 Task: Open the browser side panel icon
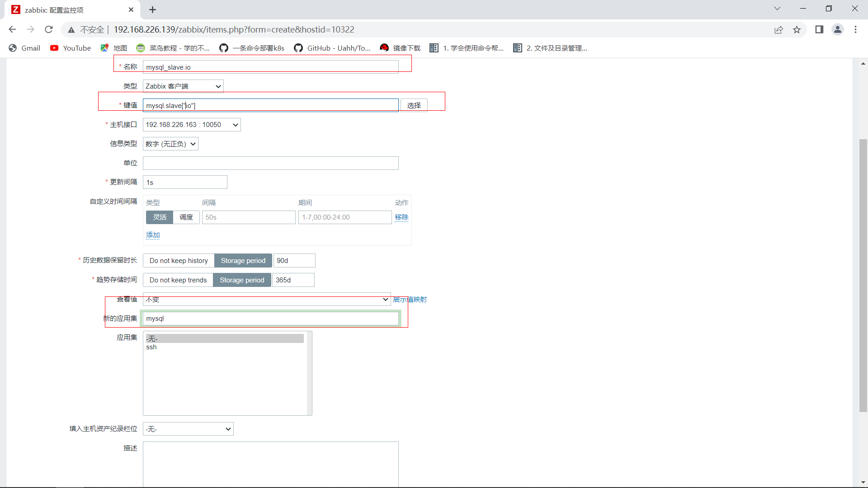tap(819, 30)
